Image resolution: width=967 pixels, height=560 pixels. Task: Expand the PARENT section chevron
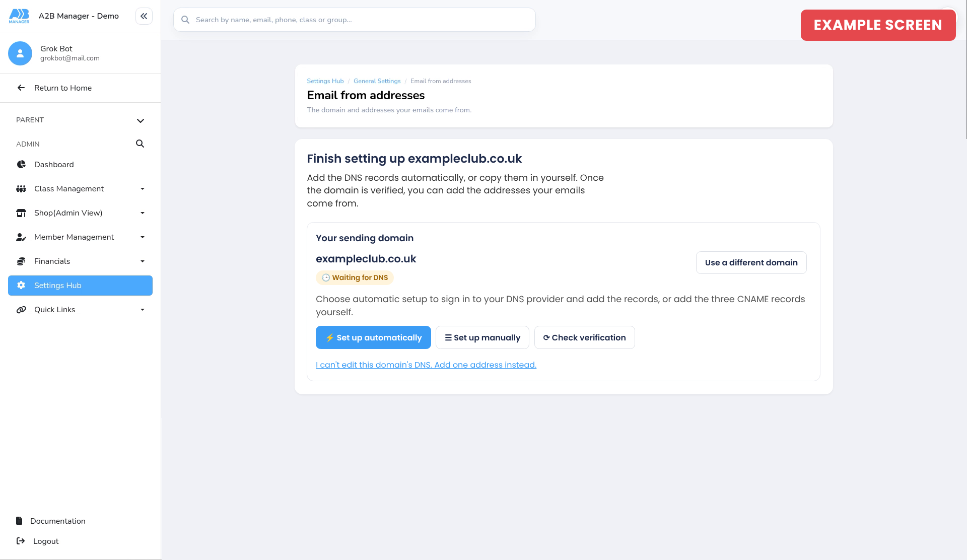tap(141, 120)
